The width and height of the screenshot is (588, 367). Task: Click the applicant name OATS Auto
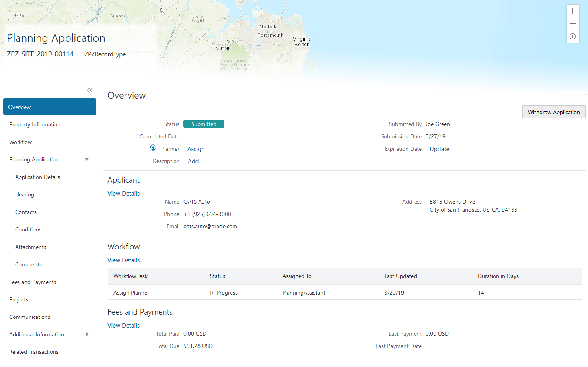[x=197, y=202]
